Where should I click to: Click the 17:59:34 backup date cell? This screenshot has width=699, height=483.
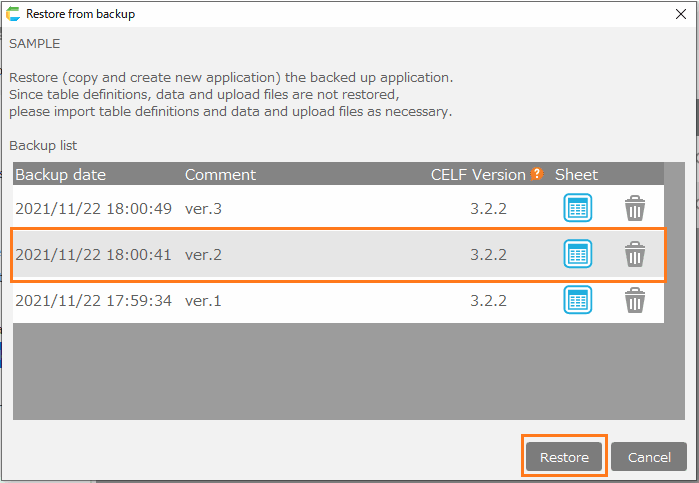[94, 299]
